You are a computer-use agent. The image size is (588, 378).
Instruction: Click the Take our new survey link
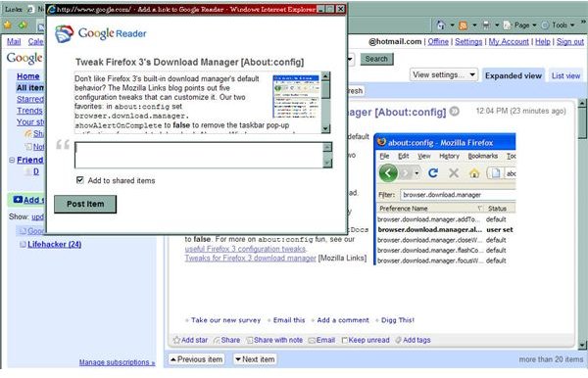pos(225,320)
